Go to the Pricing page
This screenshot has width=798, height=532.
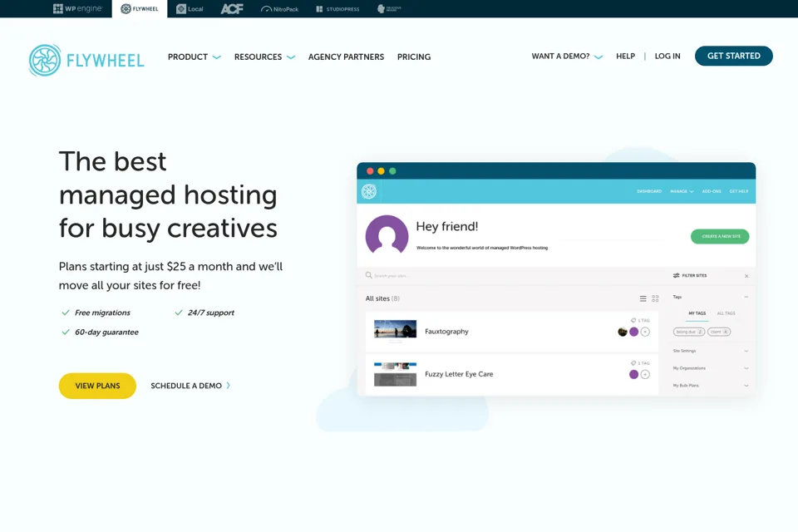414,57
